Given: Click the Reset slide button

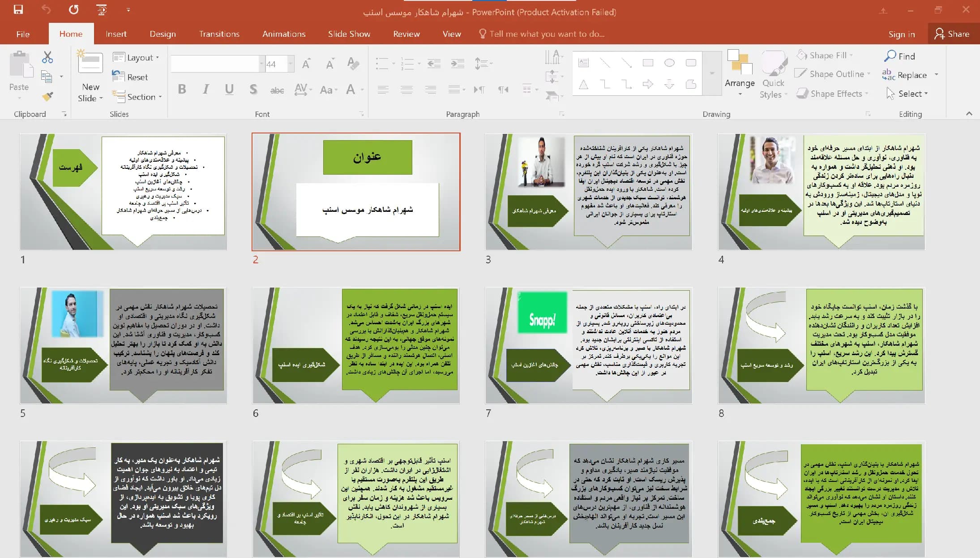Looking at the screenshot, I should 130,77.
